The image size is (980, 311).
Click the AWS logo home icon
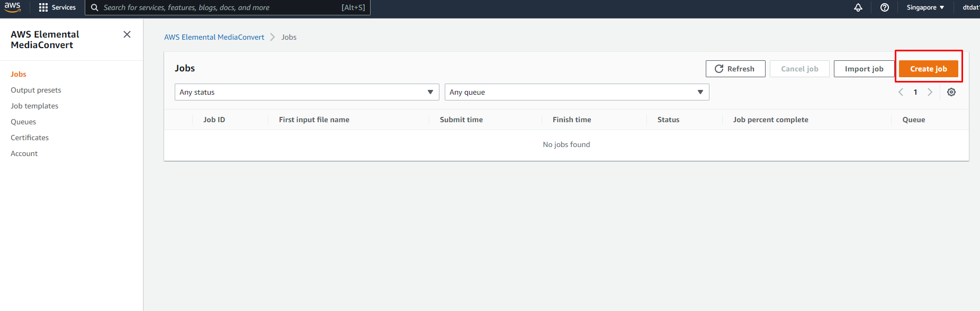point(12,7)
